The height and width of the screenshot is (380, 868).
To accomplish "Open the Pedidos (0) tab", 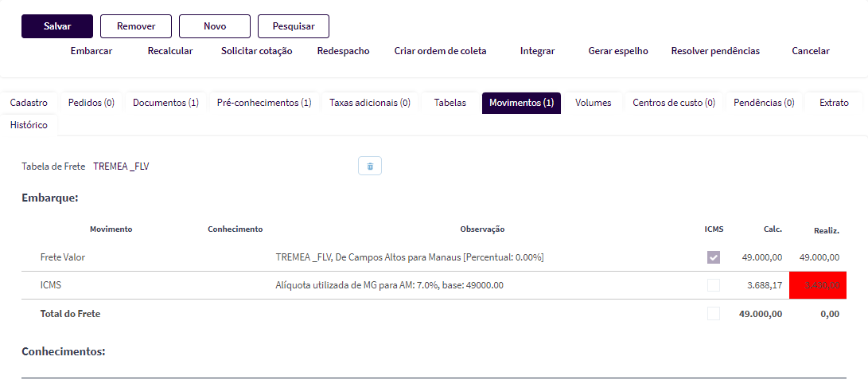I will (x=91, y=103).
